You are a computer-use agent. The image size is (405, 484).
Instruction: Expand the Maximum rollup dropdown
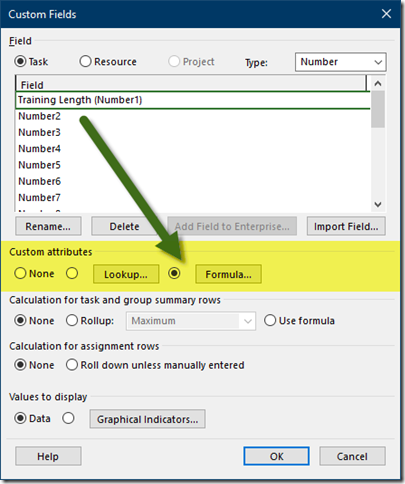[x=191, y=321]
